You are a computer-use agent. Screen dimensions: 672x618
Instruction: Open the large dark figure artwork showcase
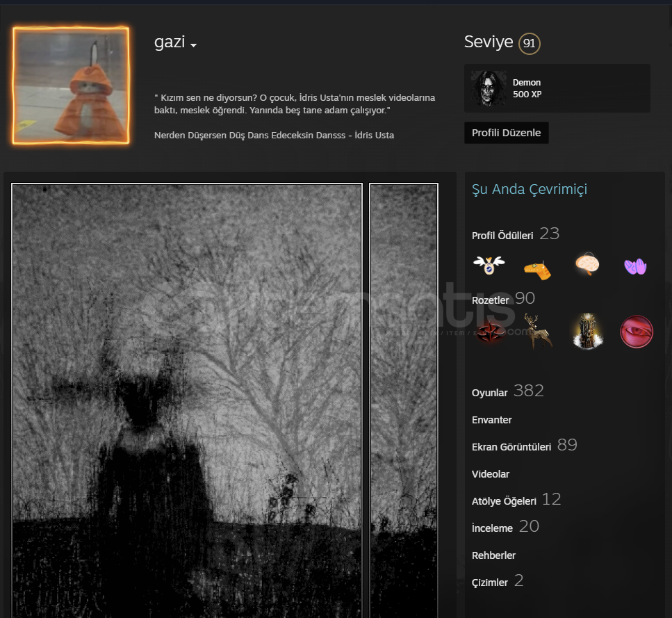click(187, 400)
